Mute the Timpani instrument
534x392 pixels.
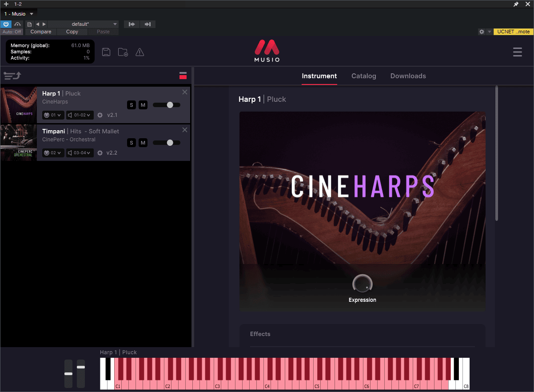tap(143, 143)
